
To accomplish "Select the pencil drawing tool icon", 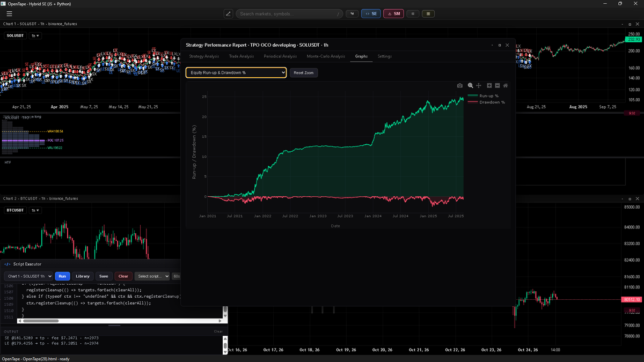I will 228,13.
